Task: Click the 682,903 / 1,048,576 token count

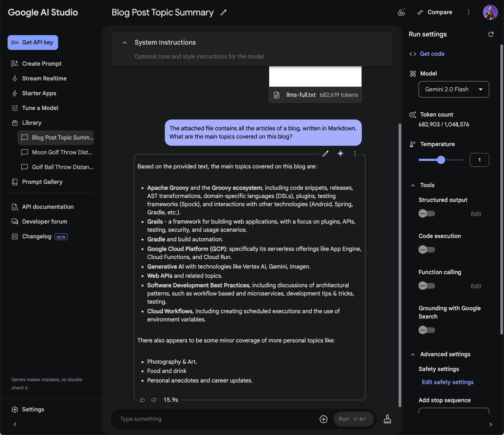Action: 444,124
